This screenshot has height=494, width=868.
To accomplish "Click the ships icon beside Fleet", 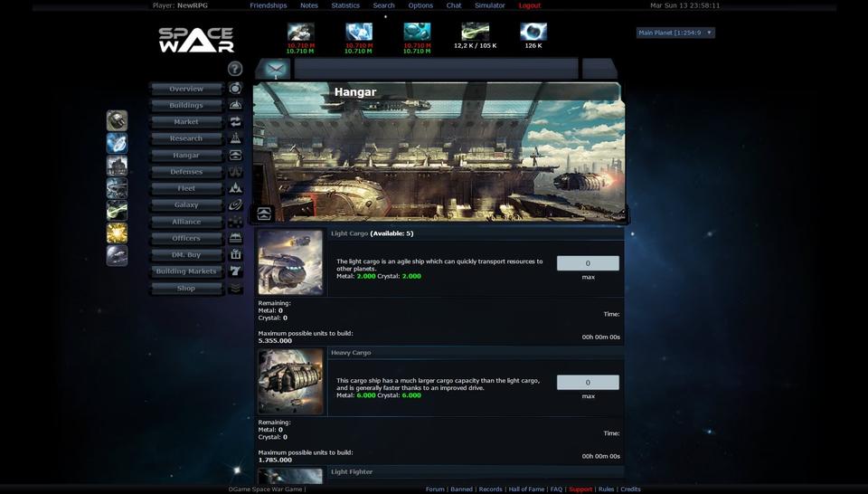I will (x=235, y=188).
